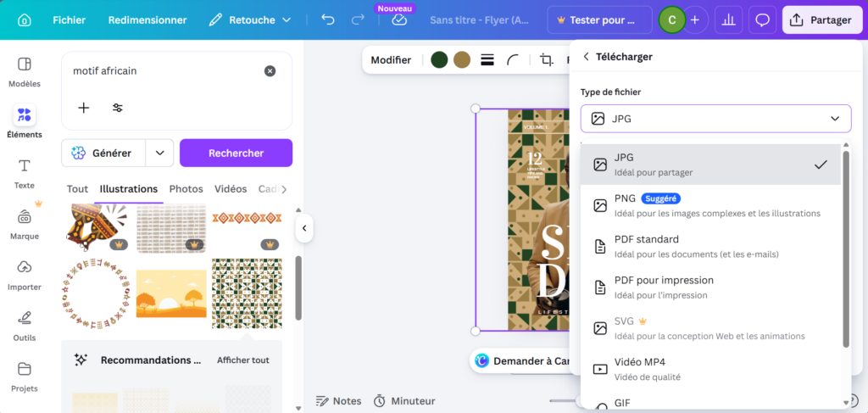Open the Texte sidebar panel
Screen dimensions: 868x413
click(25, 173)
